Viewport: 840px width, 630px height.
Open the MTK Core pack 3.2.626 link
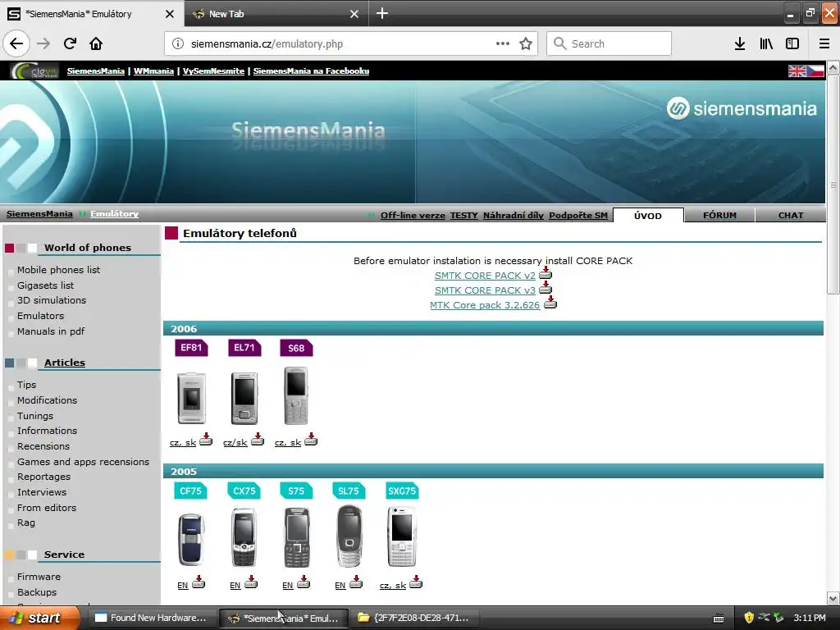pyautogui.click(x=485, y=305)
